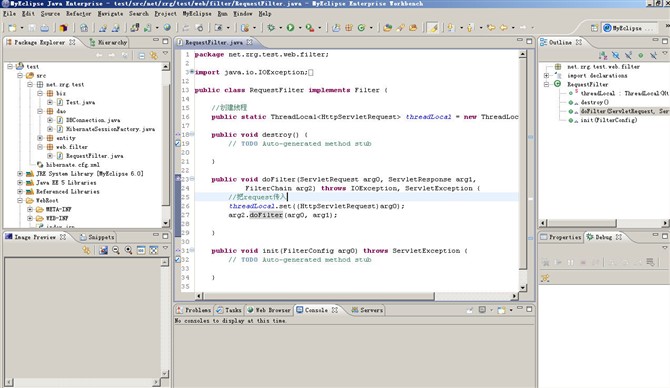Switch to the Properties tab

(x=561, y=237)
